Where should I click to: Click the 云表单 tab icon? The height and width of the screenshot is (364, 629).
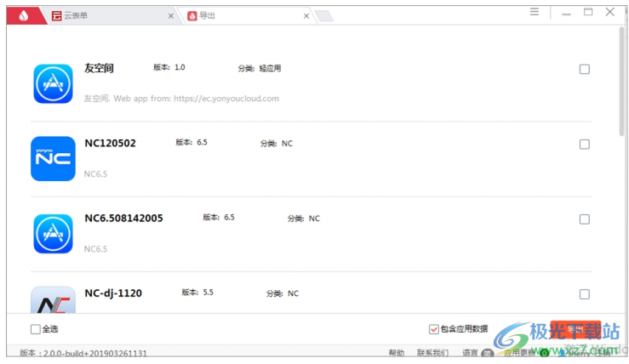click(56, 15)
